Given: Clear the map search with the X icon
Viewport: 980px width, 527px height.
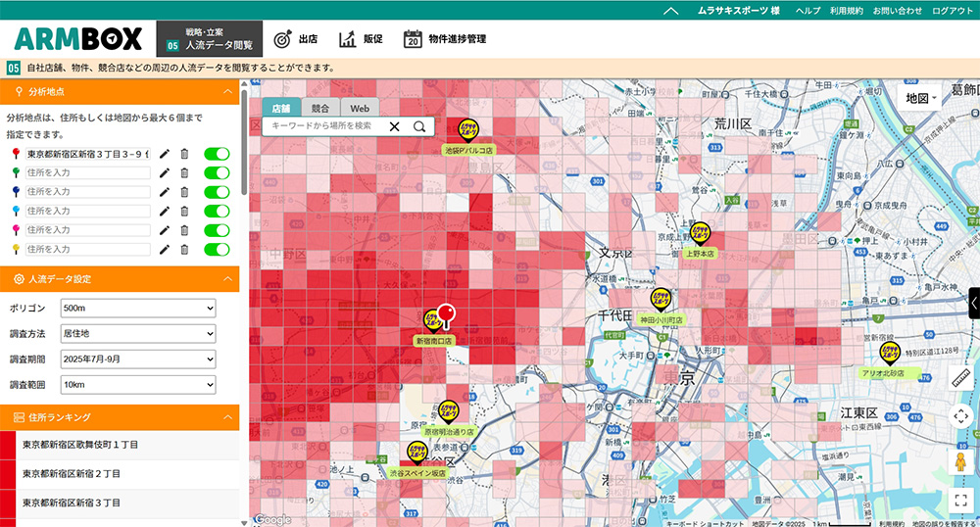Looking at the screenshot, I should [x=395, y=126].
